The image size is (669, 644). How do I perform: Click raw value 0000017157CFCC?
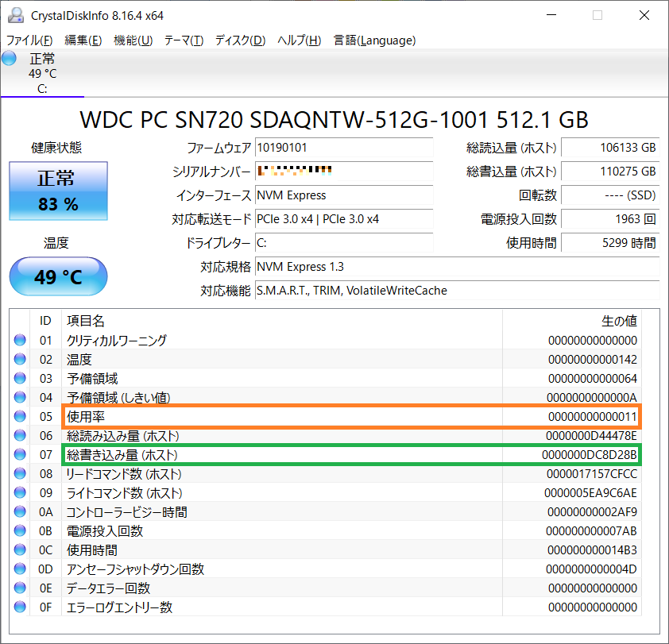pyautogui.click(x=592, y=474)
